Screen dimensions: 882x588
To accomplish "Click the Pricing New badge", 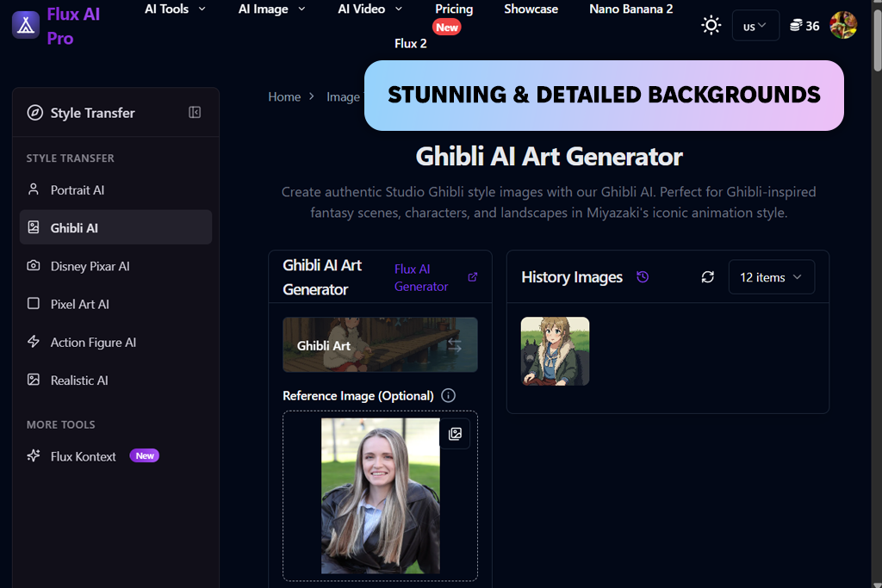I will (447, 27).
